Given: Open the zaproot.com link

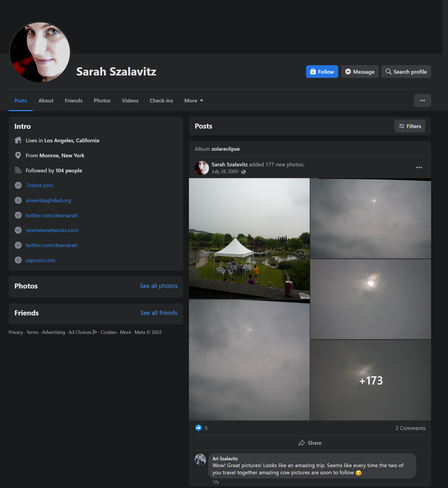Looking at the screenshot, I should point(40,260).
